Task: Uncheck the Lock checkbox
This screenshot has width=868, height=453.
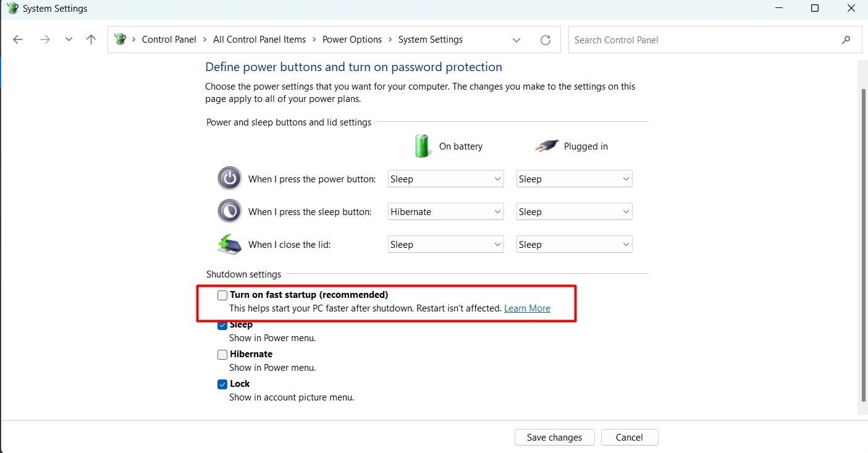Action: (x=222, y=384)
